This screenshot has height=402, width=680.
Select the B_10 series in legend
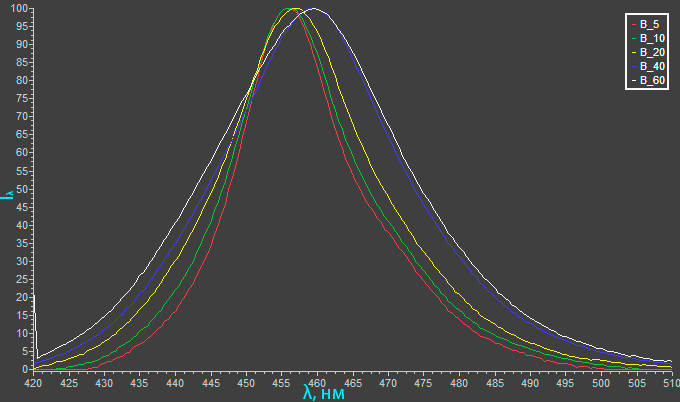651,36
